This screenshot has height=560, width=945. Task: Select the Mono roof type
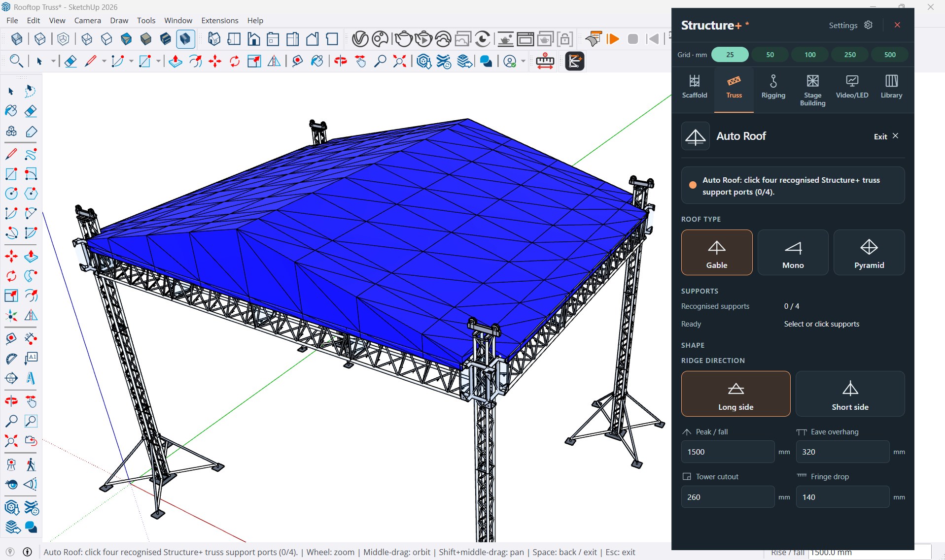[x=793, y=252]
